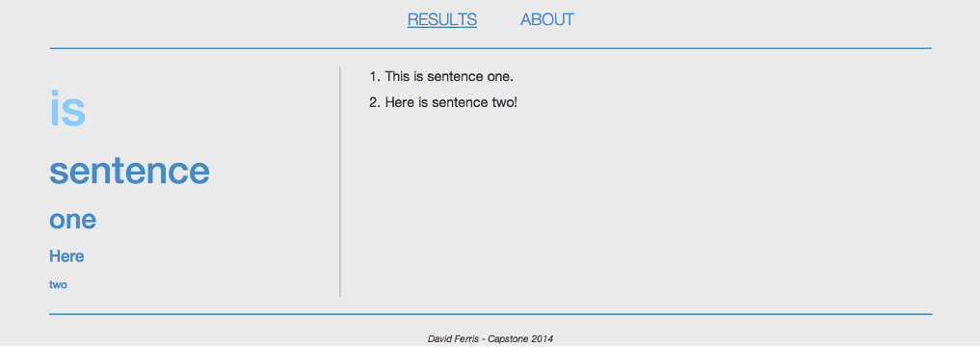The image size is (980, 347).
Task: Click the blue horizontal line above the footer
Action: [x=490, y=314]
